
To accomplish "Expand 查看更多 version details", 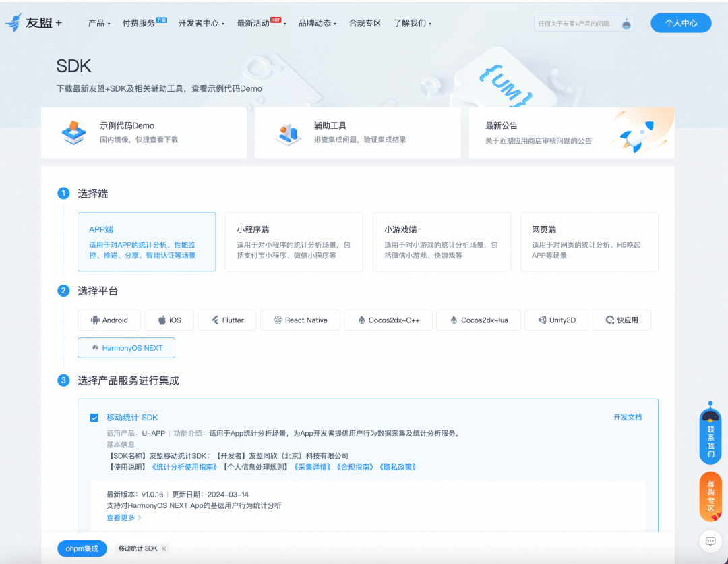I will coord(124,517).
